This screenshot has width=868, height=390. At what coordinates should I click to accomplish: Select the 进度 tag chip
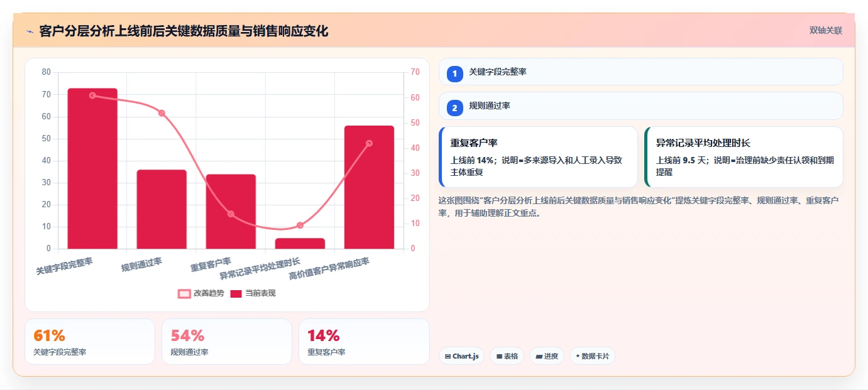pyautogui.click(x=547, y=356)
